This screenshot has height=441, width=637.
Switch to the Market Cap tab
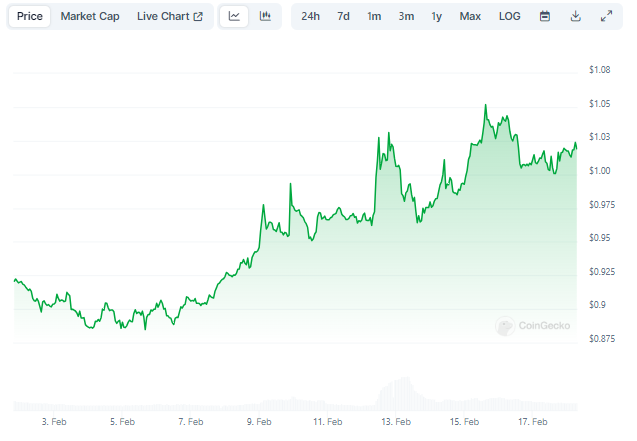[x=90, y=16]
